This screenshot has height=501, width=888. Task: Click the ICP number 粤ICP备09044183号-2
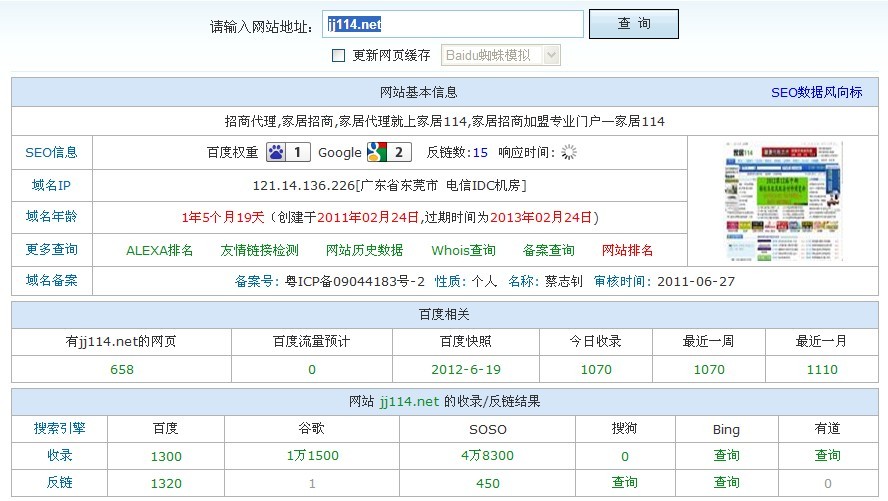click(x=355, y=281)
